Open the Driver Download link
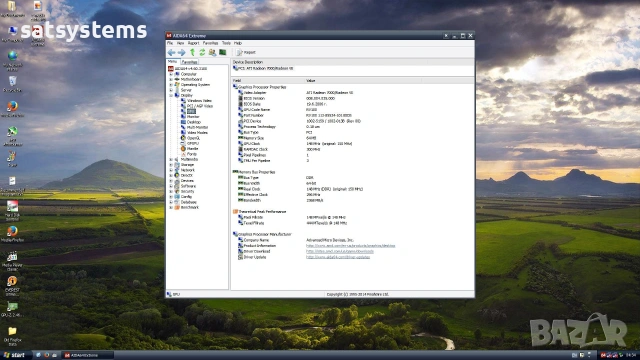Screen dimensions: 640x360 click(x=340, y=251)
